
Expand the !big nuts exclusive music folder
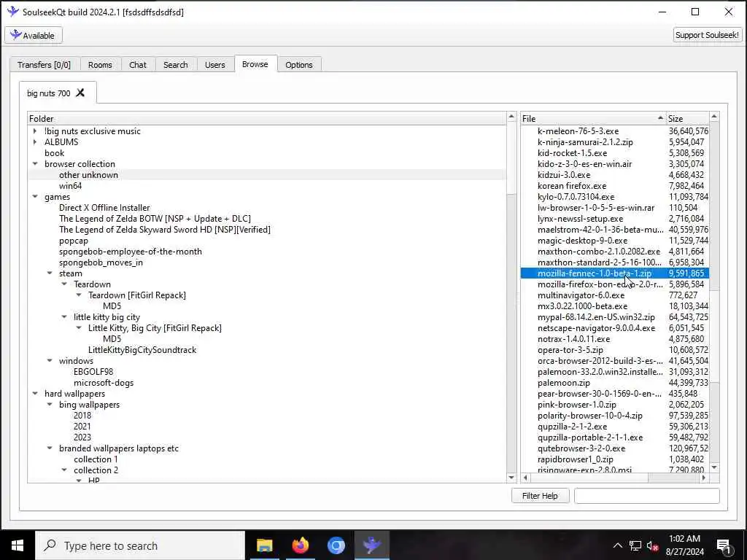[x=35, y=131]
